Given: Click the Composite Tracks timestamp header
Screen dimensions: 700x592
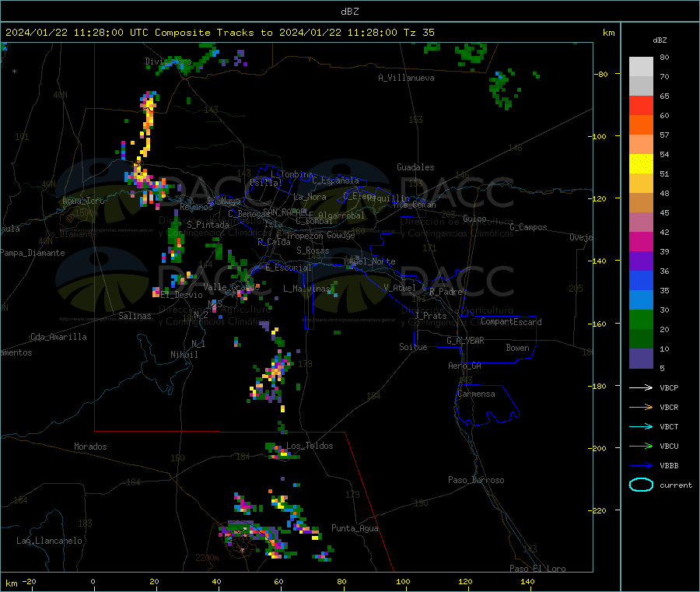Looking at the screenshot, I should [x=220, y=33].
